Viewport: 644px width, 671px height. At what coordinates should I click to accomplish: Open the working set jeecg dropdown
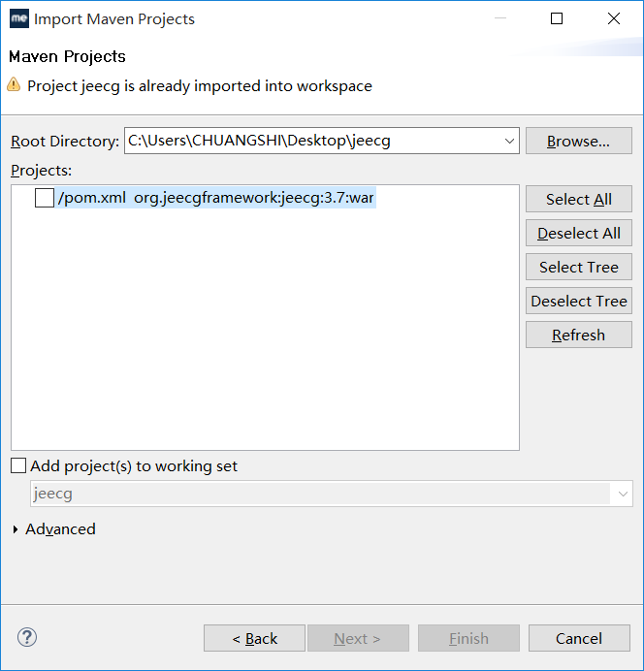click(623, 494)
